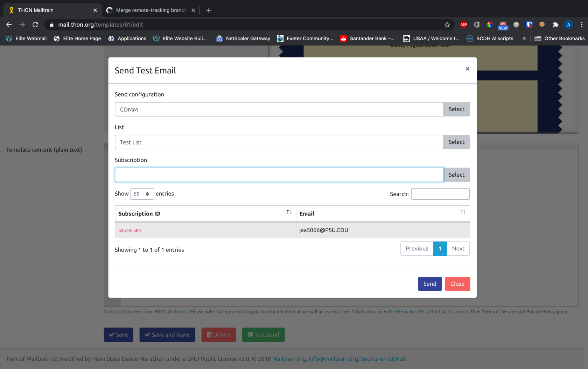The image size is (588, 369).
Task: Click the 'here' link to extract text
Action: pyautogui.click(x=183, y=312)
